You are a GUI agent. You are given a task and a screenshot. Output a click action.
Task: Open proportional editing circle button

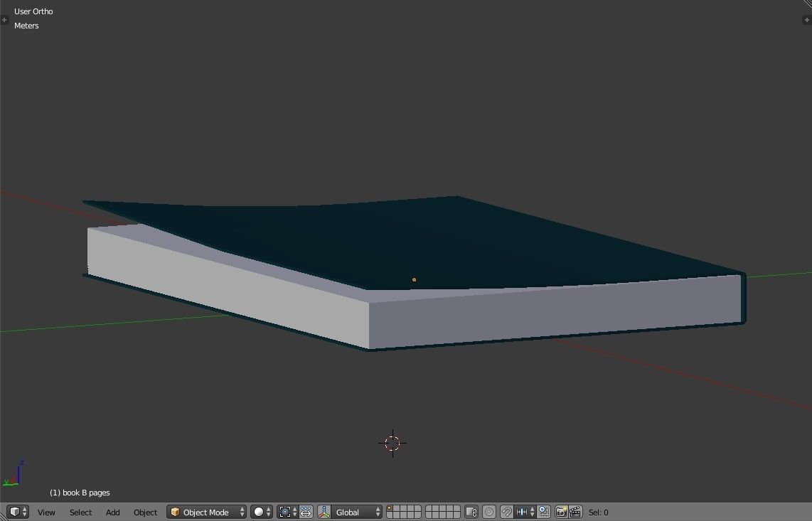[x=489, y=512]
